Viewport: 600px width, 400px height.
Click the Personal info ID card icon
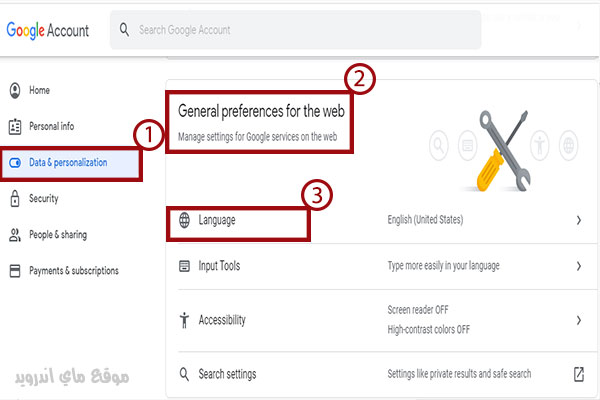15,127
